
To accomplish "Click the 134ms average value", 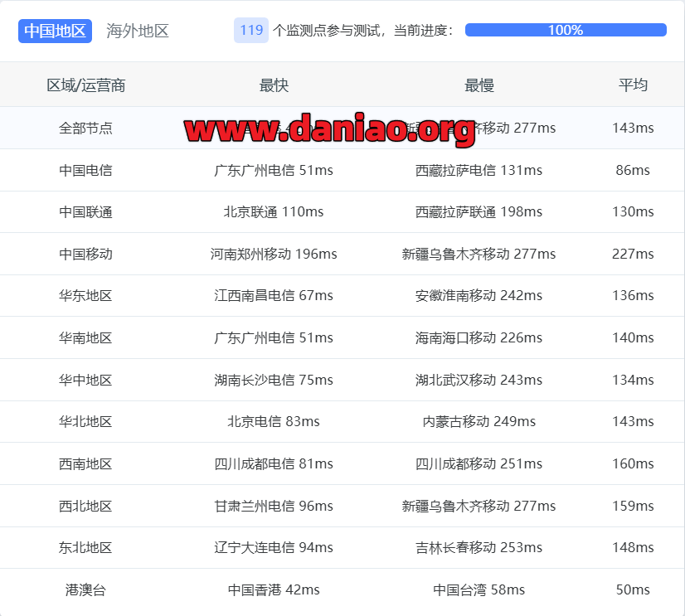I will click(x=633, y=380).
